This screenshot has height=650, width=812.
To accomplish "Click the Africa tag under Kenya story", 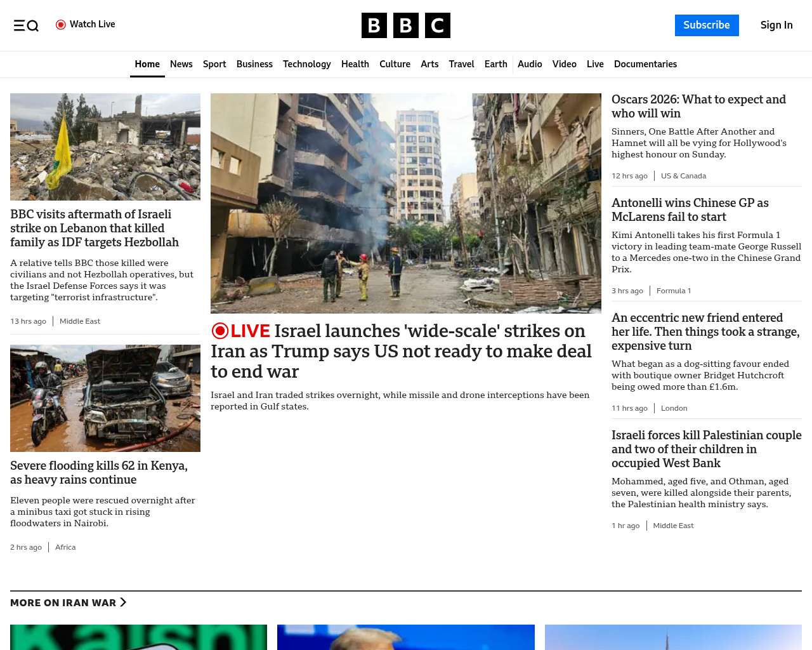I will pyautogui.click(x=65, y=547).
